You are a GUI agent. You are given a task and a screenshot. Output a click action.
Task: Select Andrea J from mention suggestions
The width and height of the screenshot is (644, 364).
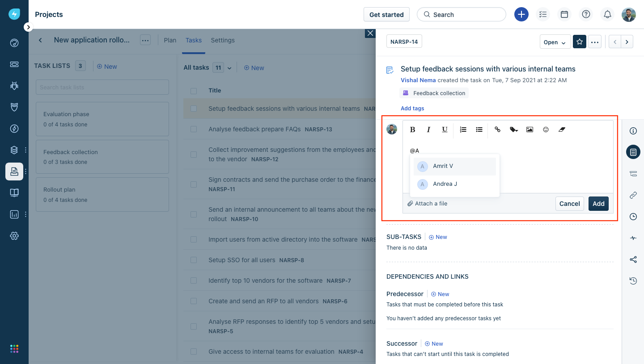click(x=454, y=184)
